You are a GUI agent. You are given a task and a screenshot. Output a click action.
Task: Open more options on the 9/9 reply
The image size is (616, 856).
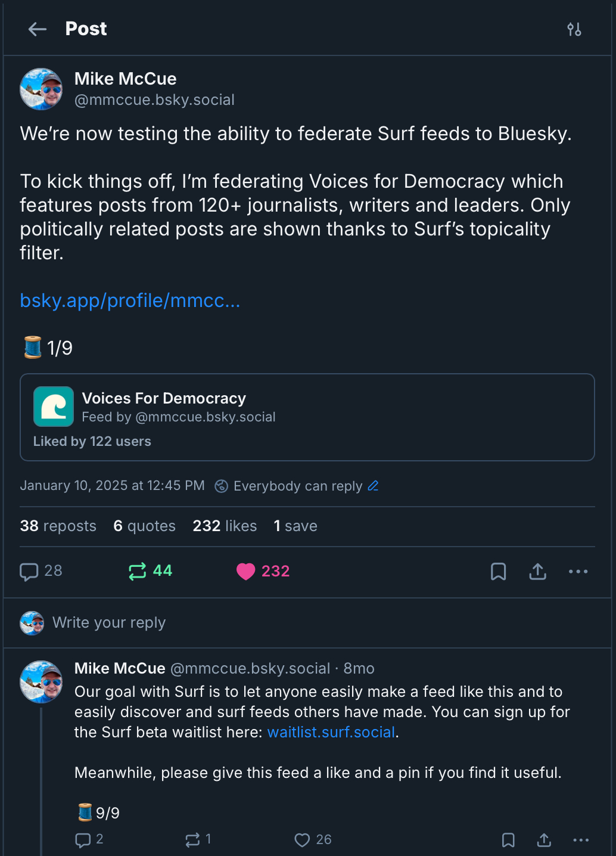(580, 840)
